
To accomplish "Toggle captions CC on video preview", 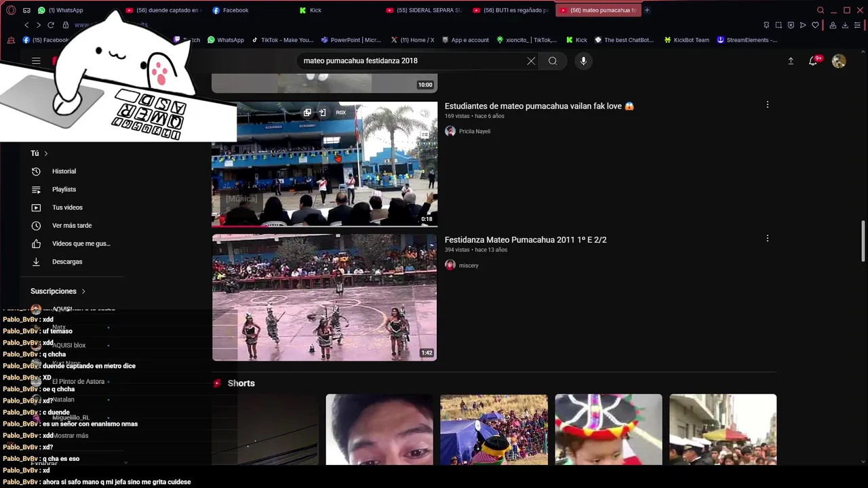I will 425,135.
